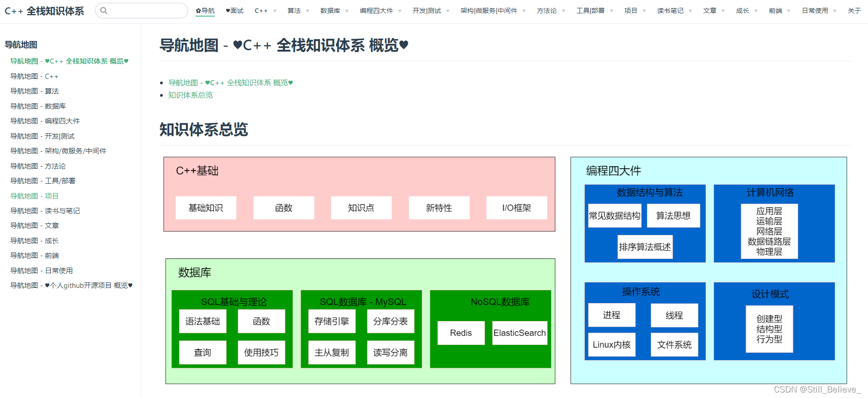
Task: Expand the 数据库 dropdown menu
Action: point(334,11)
